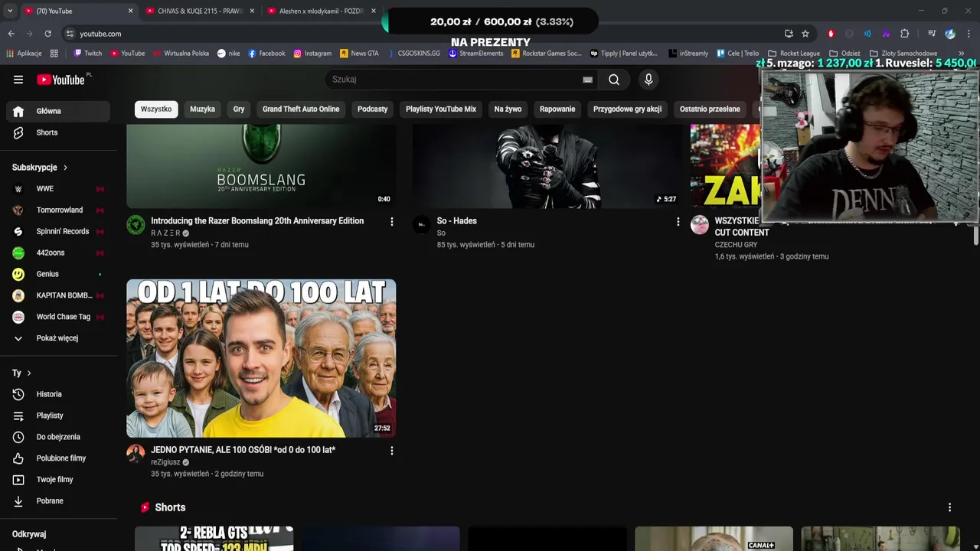
Task: Click reZigiusz channel avatar
Action: pos(136,453)
